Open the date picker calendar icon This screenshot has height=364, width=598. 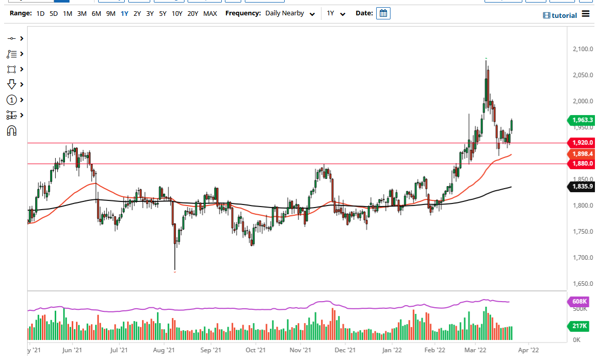(x=383, y=13)
